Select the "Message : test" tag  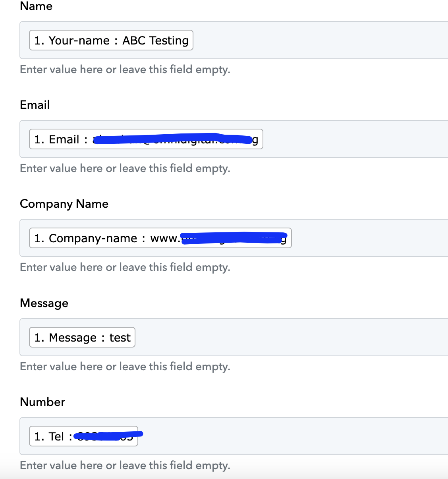tap(82, 337)
